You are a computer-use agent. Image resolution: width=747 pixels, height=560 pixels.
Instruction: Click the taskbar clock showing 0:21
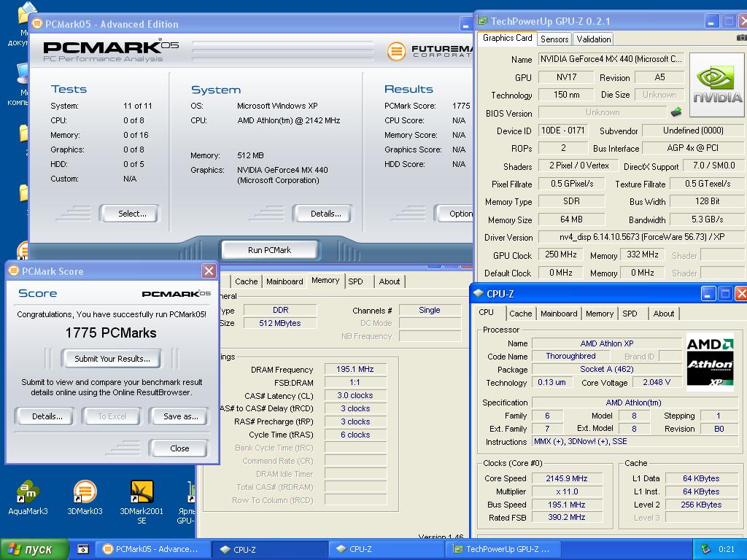[x=726, y=549]
